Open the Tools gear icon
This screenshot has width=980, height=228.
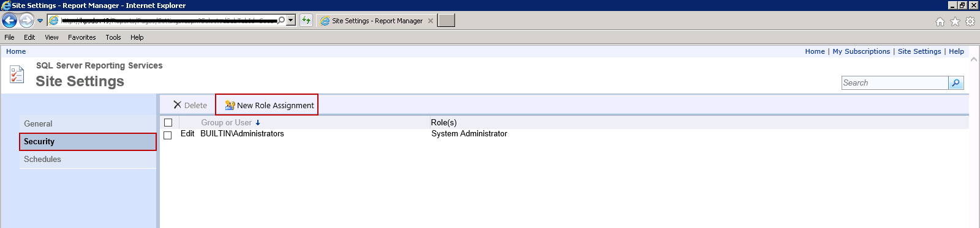coord(970,21)
